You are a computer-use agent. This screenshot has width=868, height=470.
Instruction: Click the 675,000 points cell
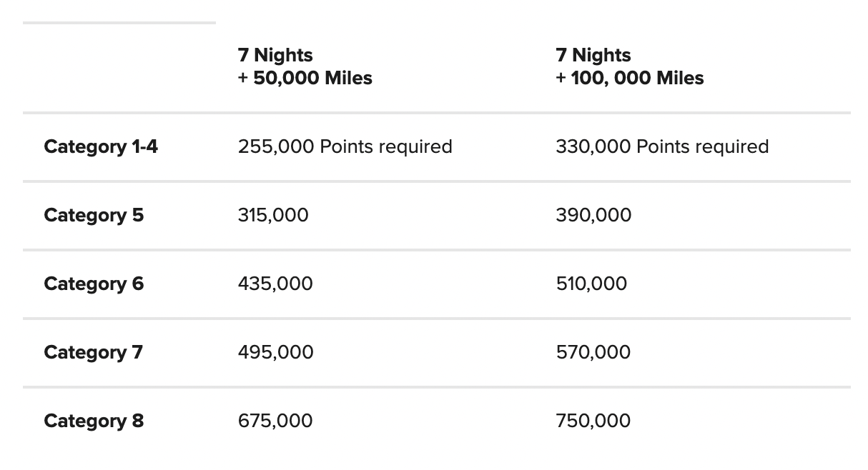pyautogui.click(x=275, y=421)
